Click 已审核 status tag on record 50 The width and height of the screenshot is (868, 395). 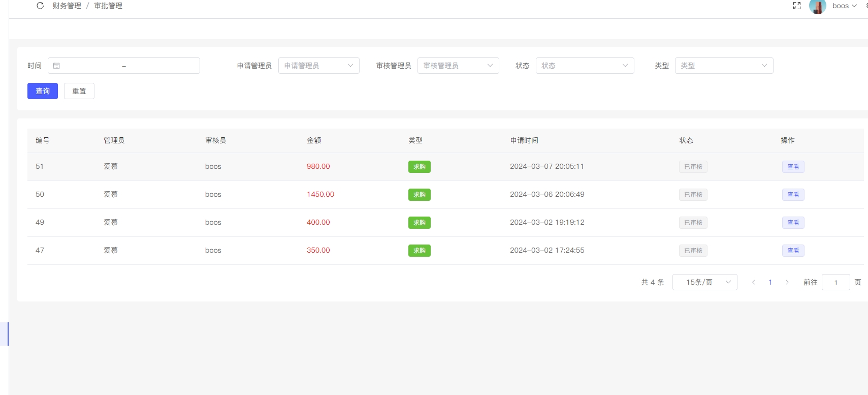point(693,195)
